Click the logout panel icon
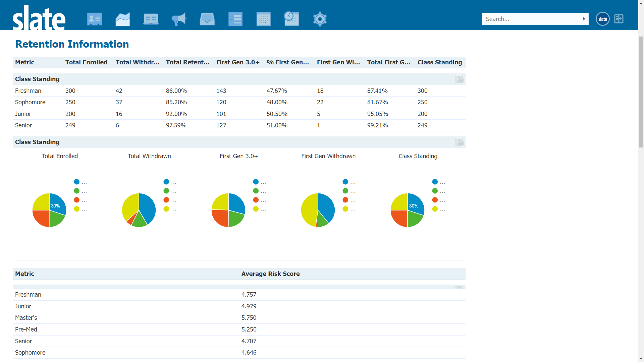The height and width of the screenshot is (362, 644). pyautogui.click(x=619, y=19)
